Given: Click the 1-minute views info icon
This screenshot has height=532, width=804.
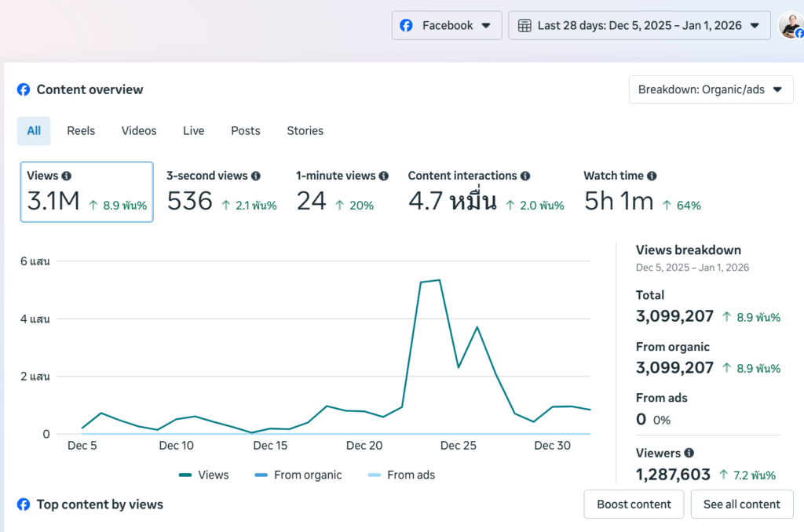Looking at the screenshot, I should click(383, 177).
